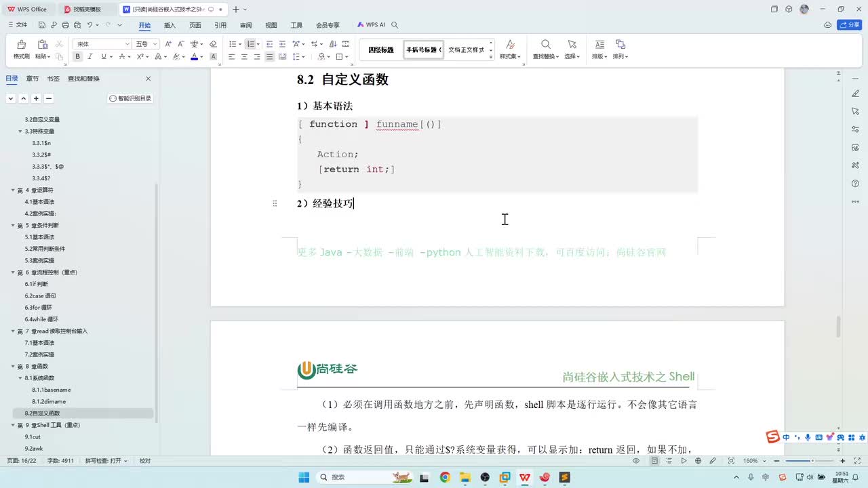868x488 pixels.
Task: Click the Sogou input method S icon
Action: point(772,436)
